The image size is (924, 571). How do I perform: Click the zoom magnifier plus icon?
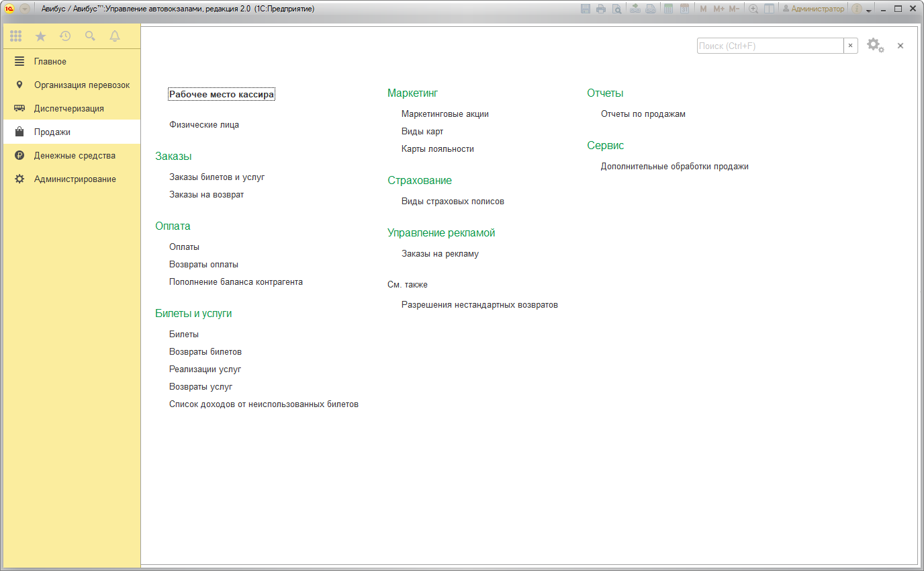(x=753, y=9)
